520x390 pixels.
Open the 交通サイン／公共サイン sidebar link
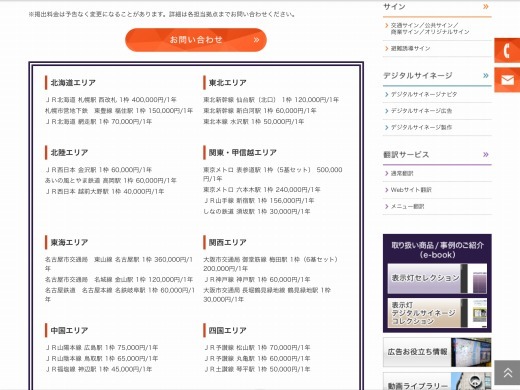430,29
